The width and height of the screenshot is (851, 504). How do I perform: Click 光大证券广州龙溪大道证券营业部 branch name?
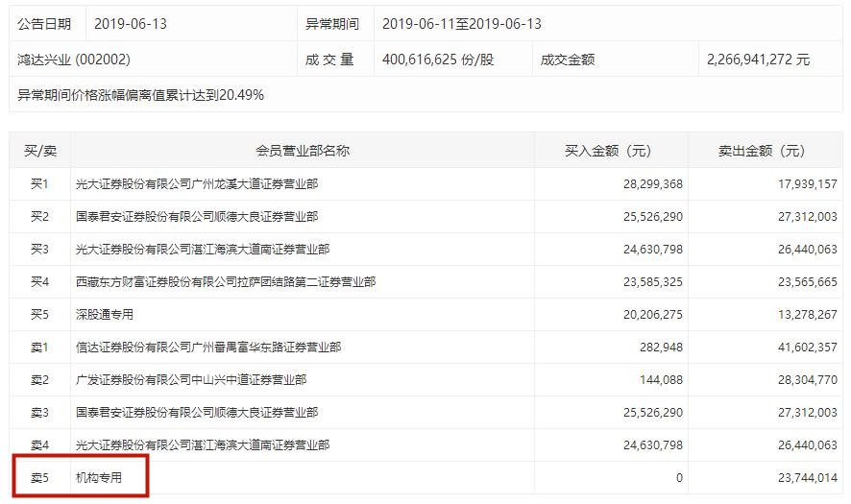197,184
